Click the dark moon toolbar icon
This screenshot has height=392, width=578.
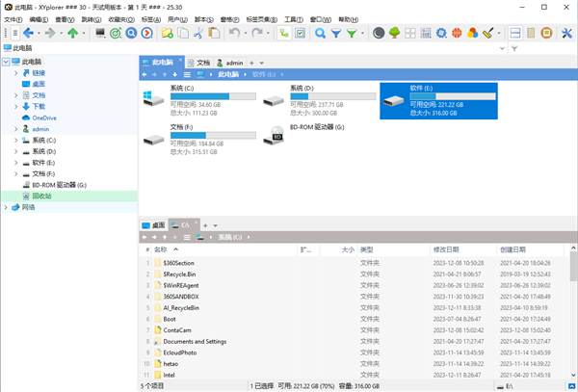tap(379, 33)
